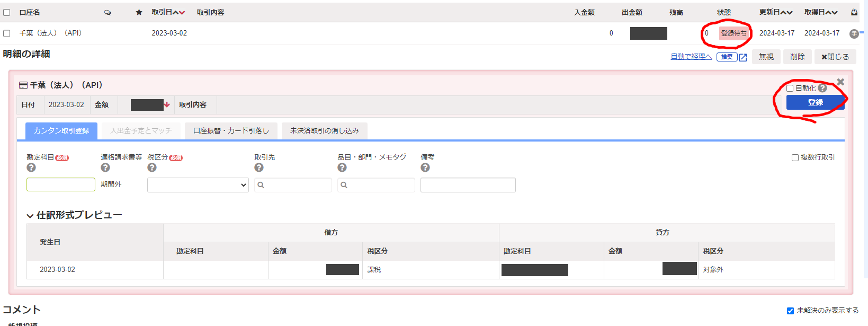Click the 取引内容 column header

coord(210,12)
